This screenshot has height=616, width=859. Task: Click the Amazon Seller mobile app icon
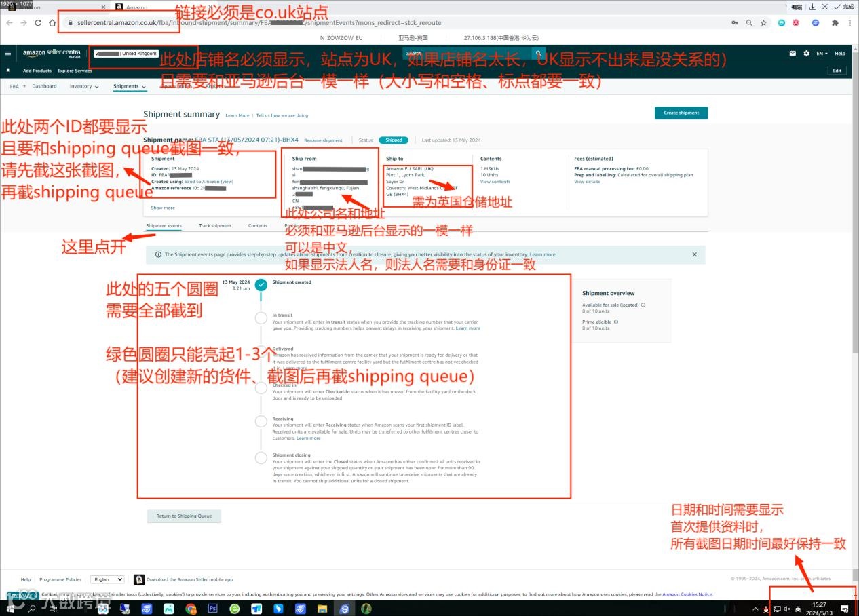point(139,580)
